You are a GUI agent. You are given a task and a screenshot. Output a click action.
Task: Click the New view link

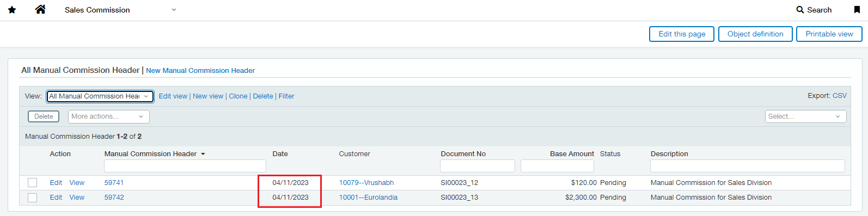208,96
